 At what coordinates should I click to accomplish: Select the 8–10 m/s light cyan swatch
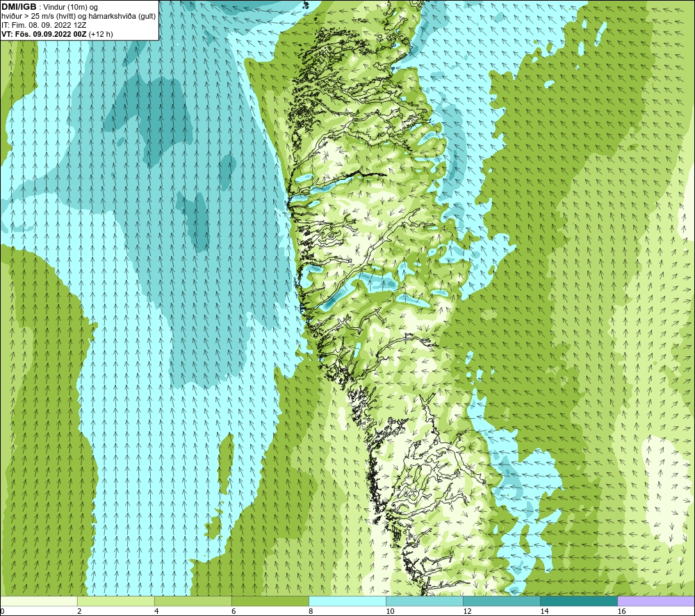(347, 601)
